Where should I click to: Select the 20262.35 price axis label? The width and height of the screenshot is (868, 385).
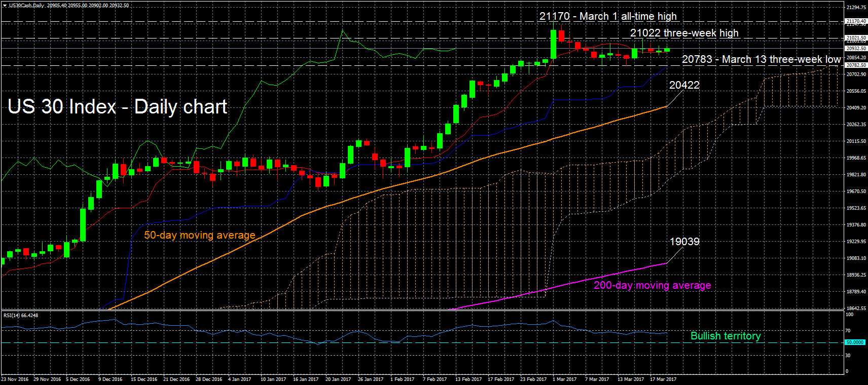(856, 125)
